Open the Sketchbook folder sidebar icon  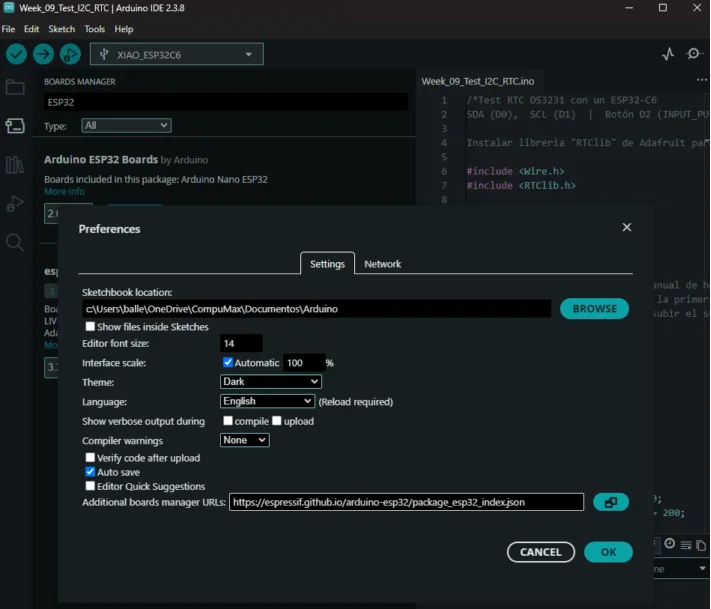coord(15,87)
